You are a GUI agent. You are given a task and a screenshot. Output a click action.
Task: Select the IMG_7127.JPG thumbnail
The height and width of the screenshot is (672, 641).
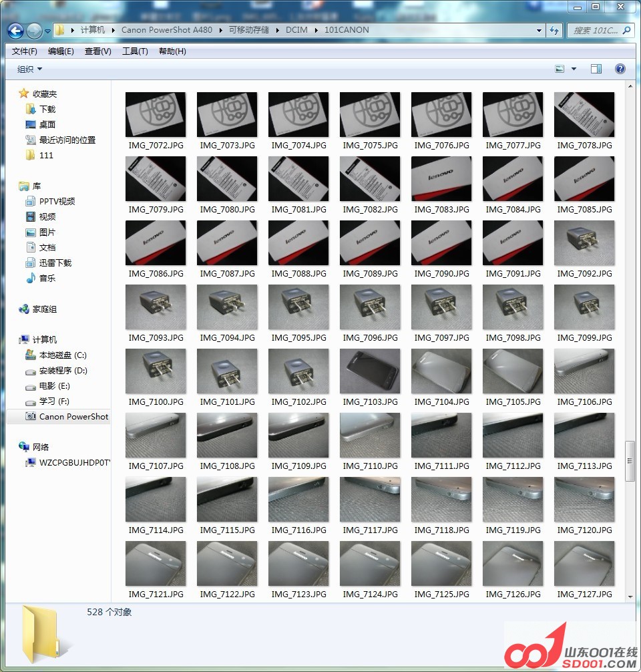coord(584,564)
